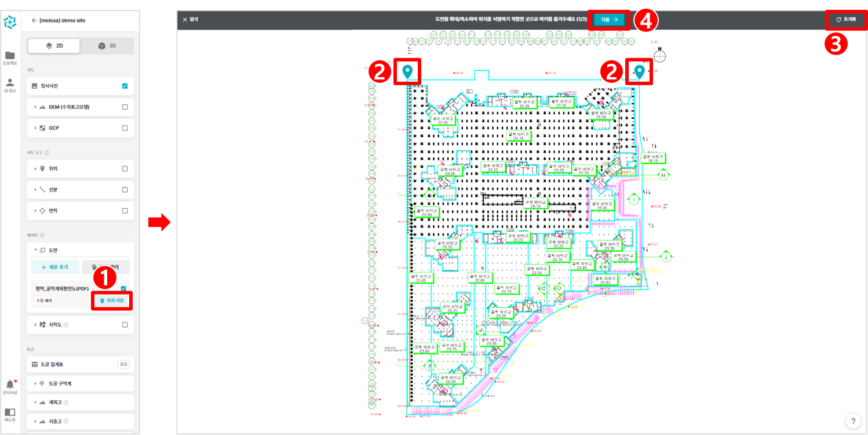Click the left location marker pin on drawing

coord(407,72)
